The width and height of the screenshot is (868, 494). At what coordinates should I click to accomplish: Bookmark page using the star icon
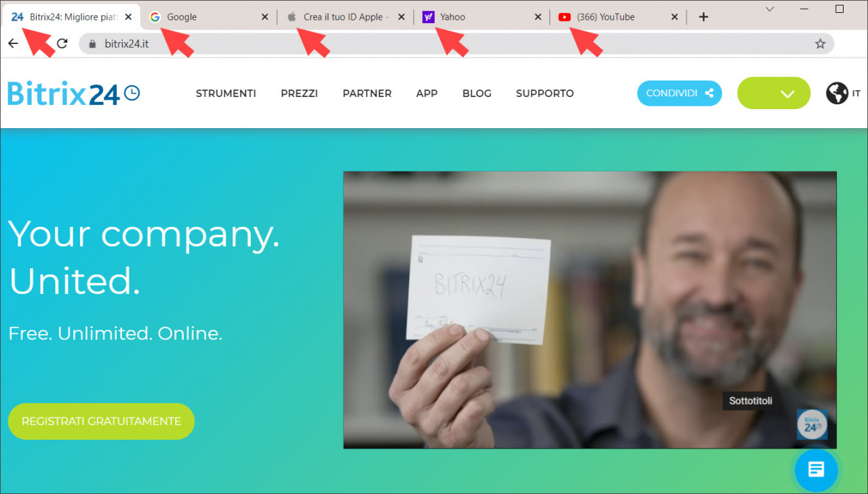(820, 44)
